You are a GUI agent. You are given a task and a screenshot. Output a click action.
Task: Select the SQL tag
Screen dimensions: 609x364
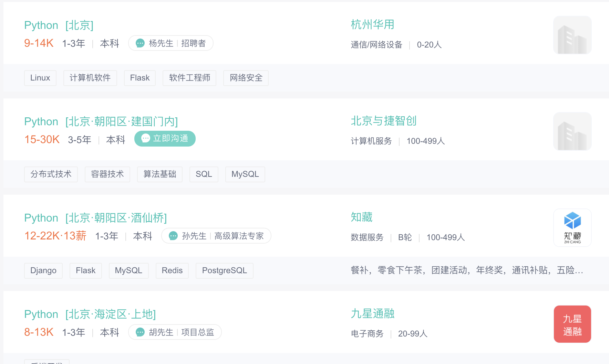click(x=204, y=174)
